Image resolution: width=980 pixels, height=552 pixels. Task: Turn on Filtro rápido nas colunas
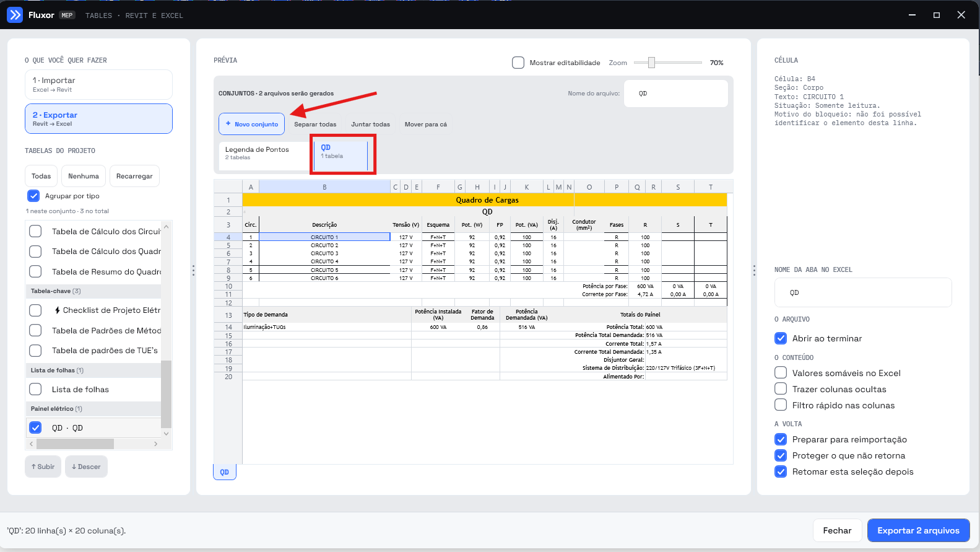781,405
